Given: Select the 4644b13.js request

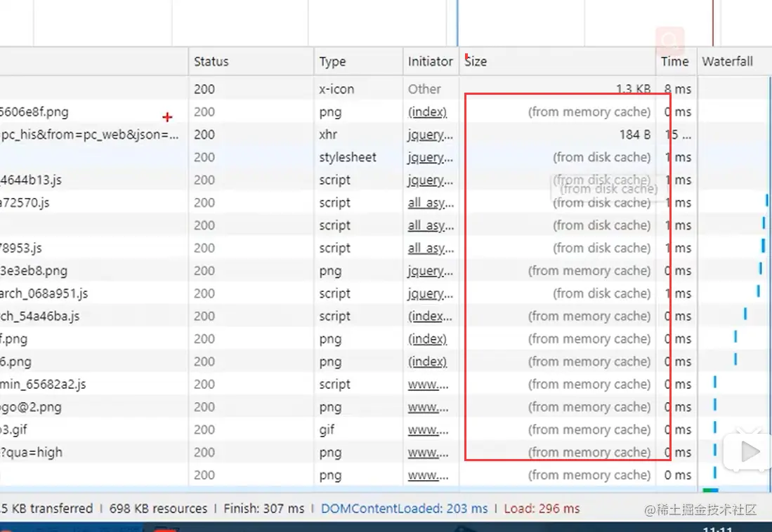Looking at the screenshot, I should click(x=30, y=180).
